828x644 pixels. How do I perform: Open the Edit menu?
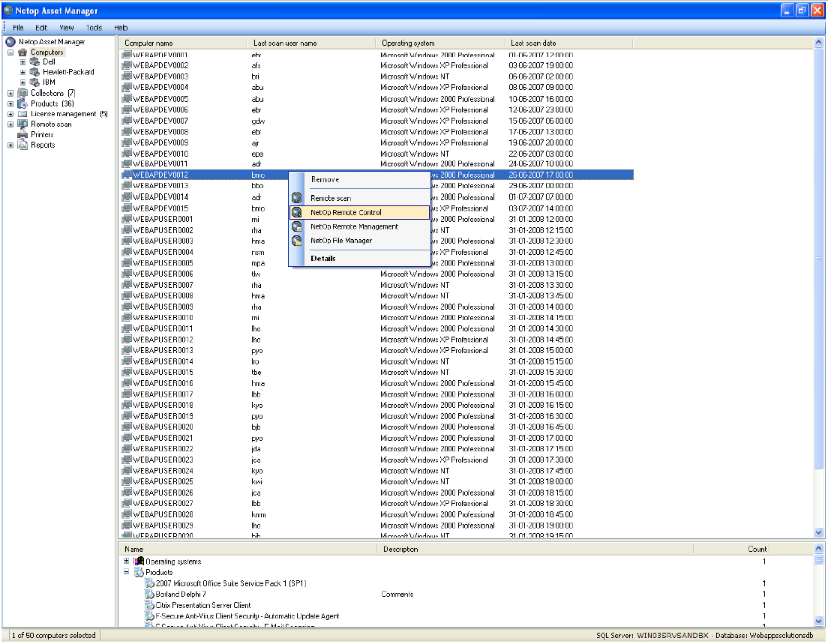(x=41, y=28)
